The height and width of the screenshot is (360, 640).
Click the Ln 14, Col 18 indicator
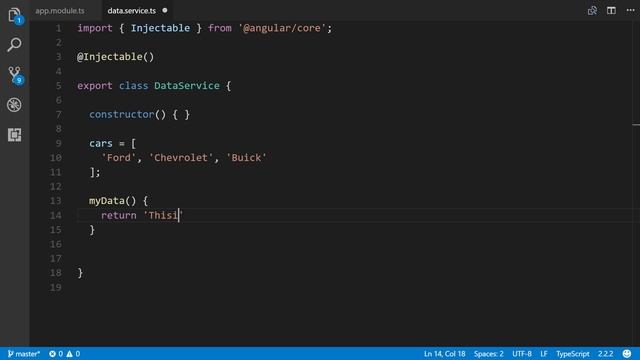(x=444, y=354)
